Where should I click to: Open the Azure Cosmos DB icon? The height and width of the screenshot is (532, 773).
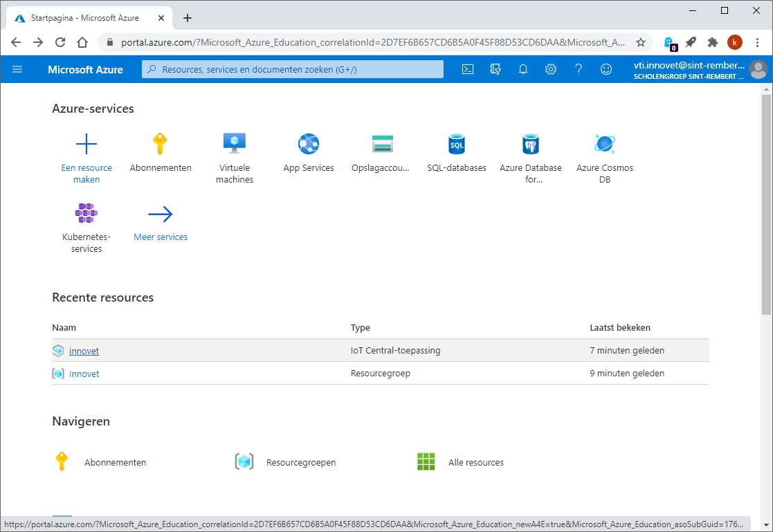(605, 144)
